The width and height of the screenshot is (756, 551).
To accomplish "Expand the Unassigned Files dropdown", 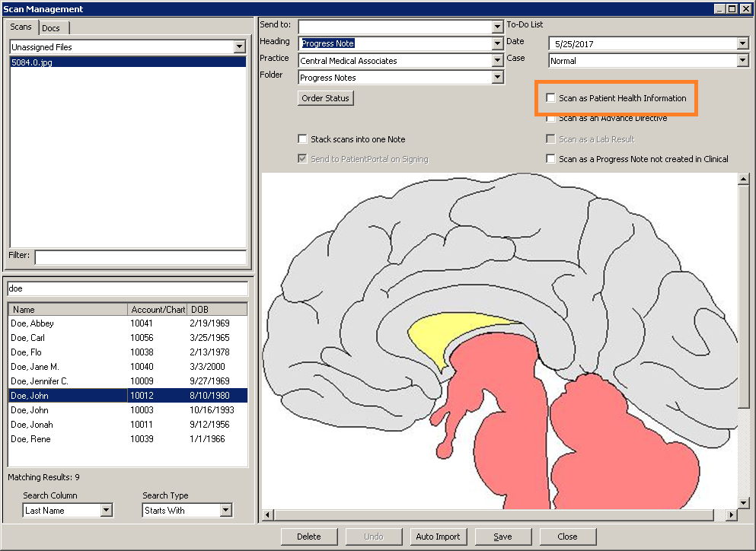I will click(x=240, y=47).
